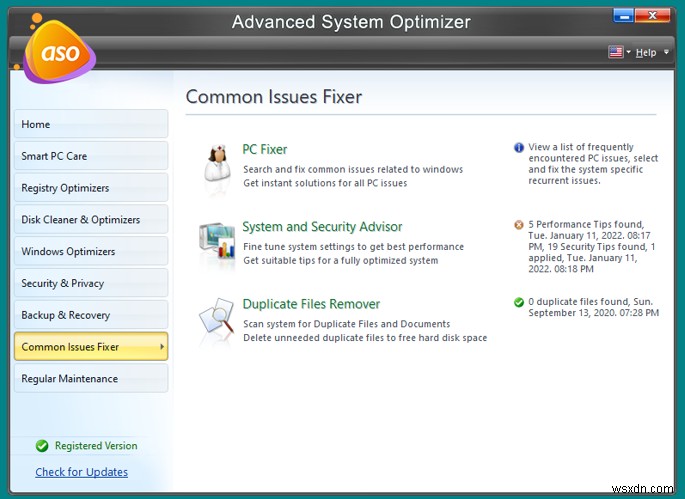
Task: Click the Advanced System Optimizer title text
Action: (x=351, y=22)
